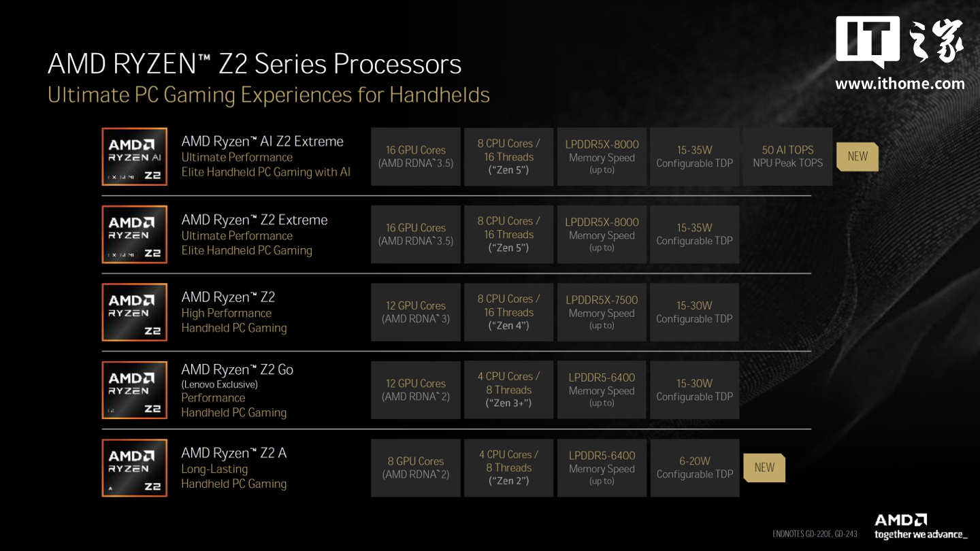Click the IT Home logo watermark
The width and height of the screenshot is (980, 551).
pos(900,43)
